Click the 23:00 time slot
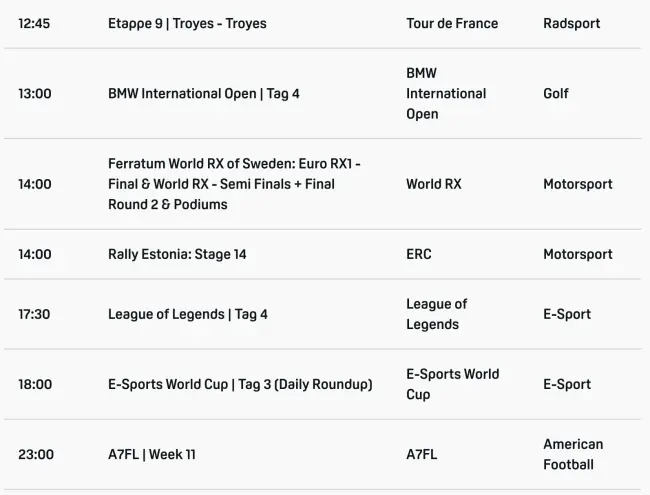Screen dimensions: 650x495 pos(36,454)
